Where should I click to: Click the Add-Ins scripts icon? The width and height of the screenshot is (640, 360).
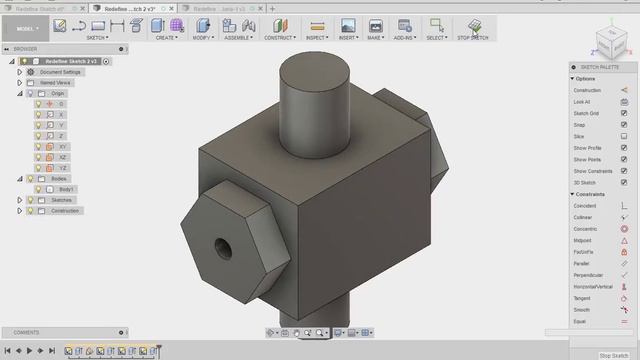coord(404,26)
